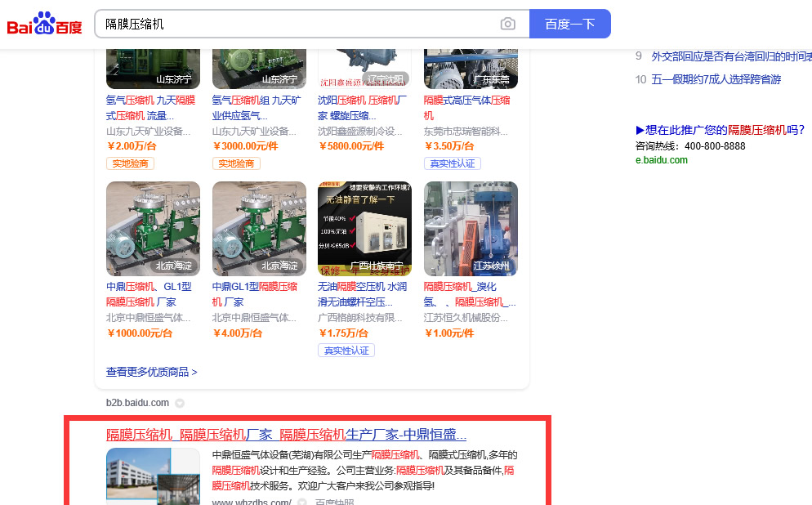Click the 百度一下 search button
Viewport: 812px width, 505px height.
(569, 24)
